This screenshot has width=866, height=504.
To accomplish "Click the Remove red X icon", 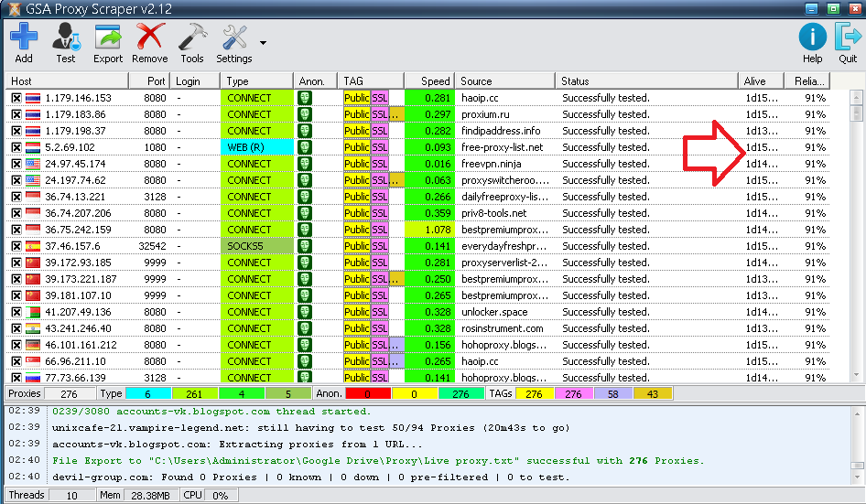I will 150,37.
